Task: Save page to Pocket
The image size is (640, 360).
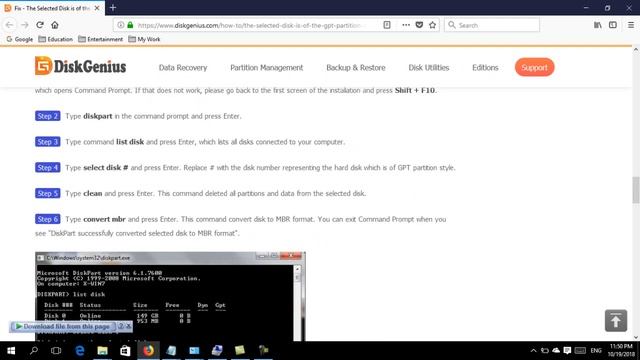Action: 419,25
